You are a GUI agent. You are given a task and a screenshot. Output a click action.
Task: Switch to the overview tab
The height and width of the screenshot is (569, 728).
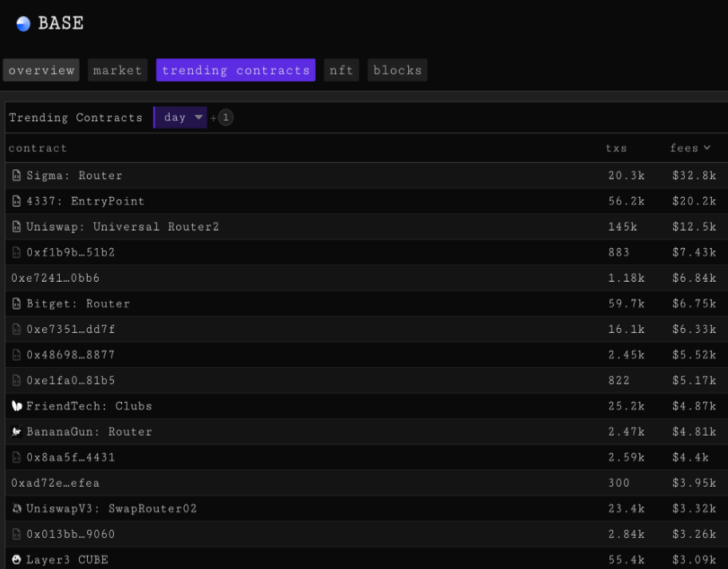pos(41,70)
